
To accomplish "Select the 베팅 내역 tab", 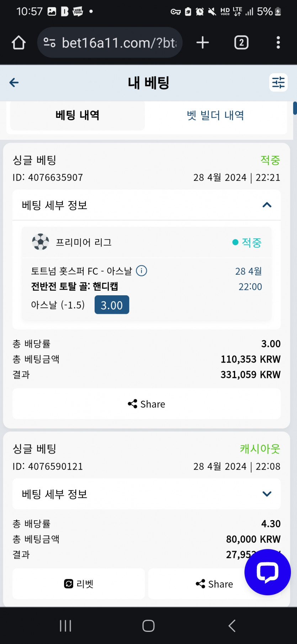I will [78, 115].
